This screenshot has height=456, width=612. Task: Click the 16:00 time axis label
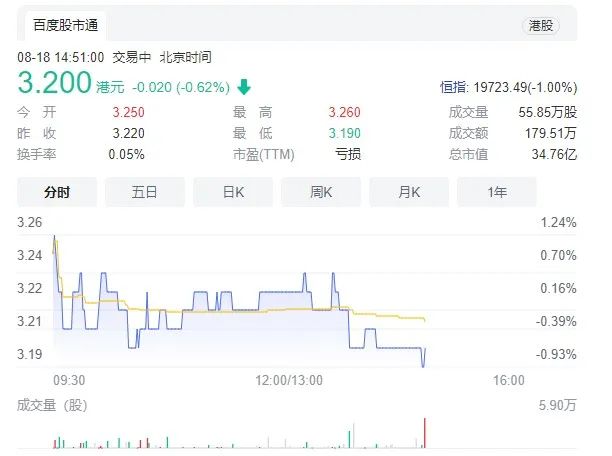point(509,380)
